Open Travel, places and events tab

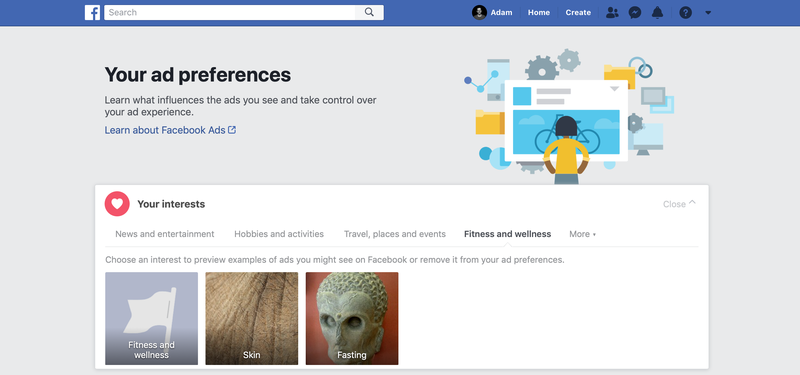395,234
